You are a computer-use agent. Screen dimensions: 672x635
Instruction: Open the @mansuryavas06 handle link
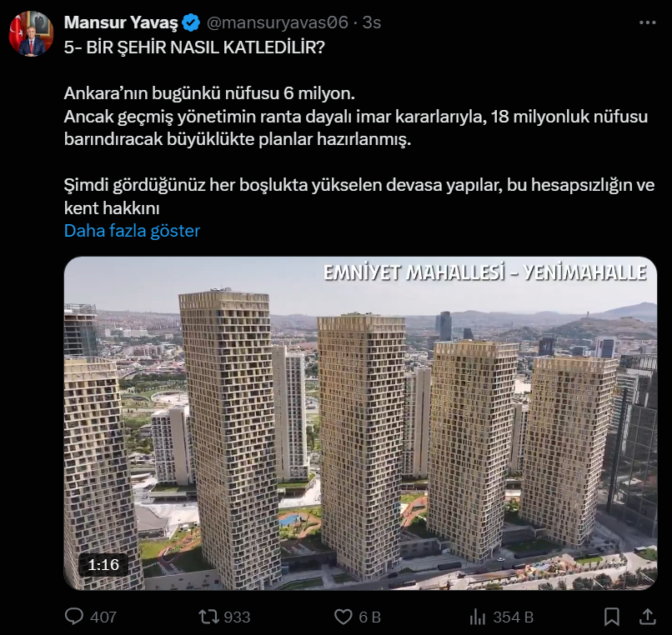(x=278, y=22)
